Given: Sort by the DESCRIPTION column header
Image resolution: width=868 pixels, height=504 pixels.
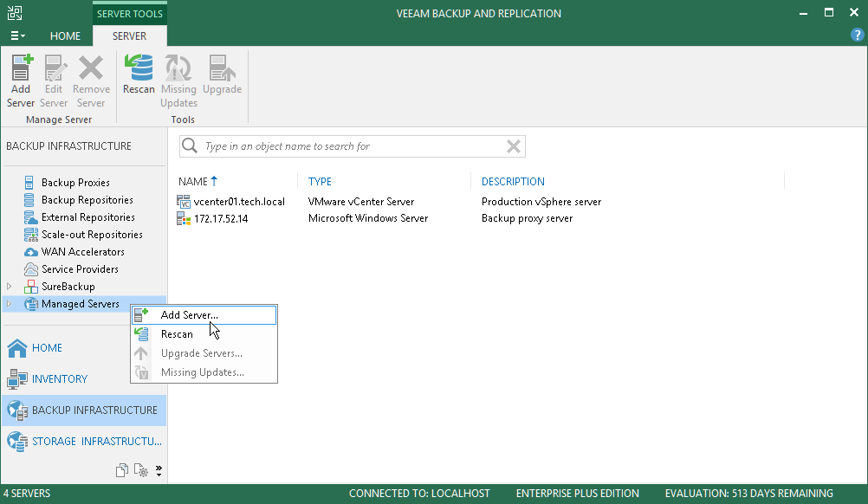Looking at the screenshot, I should coord(513,182).
